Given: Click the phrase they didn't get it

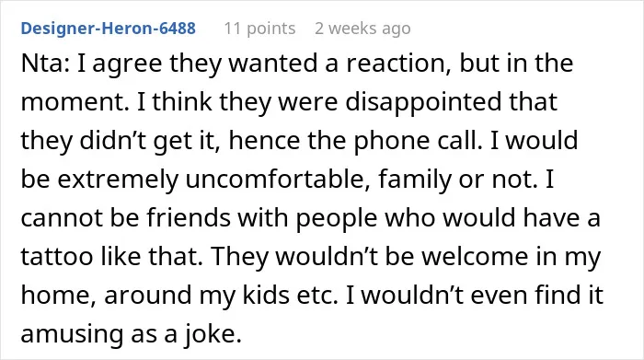Looking at the screenshot, I should pyautogui.click(x=119, y=141).
